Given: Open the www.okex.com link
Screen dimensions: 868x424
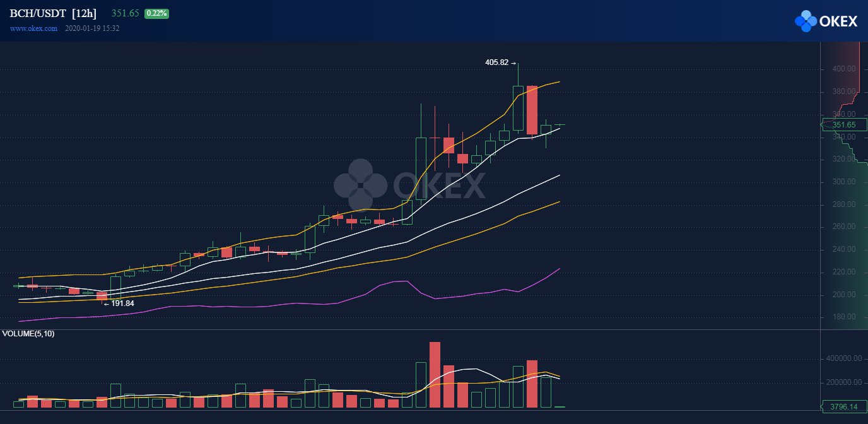Looking at the screenshot, I should [33, 28].
